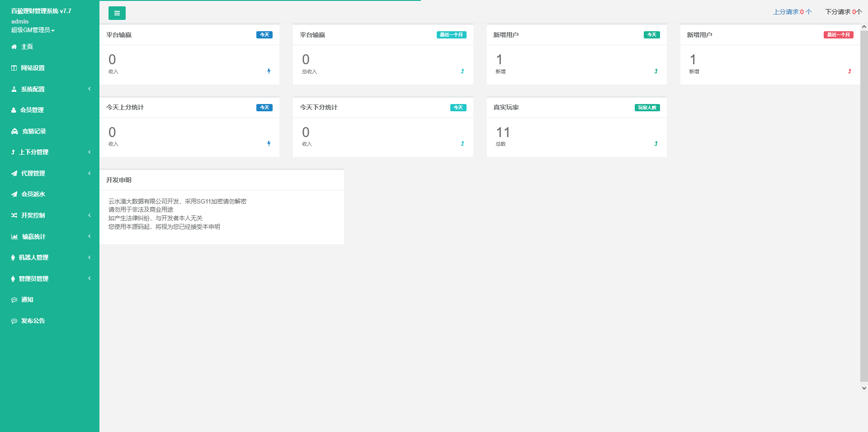The width and height of the screenshot is (868, 432).
Task: Click the red 最近一个月 badge on 新增用户
Action: (x=838, y=35)
